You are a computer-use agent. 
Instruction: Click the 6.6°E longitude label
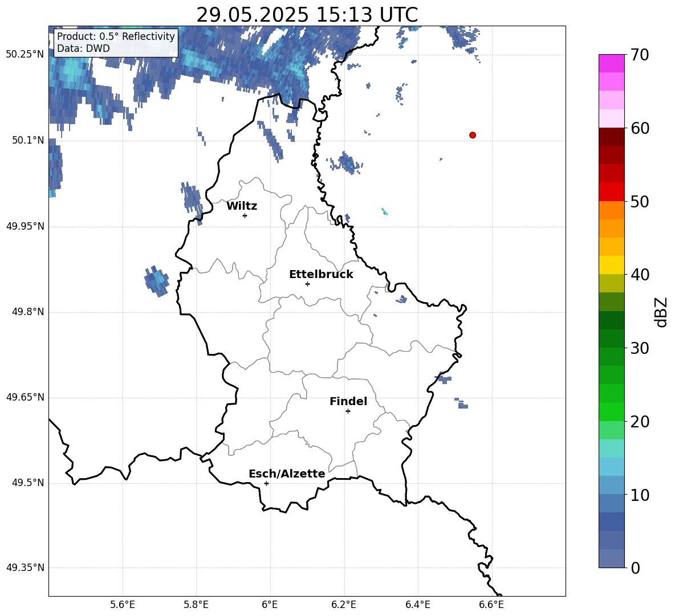[x=491, y=605]
